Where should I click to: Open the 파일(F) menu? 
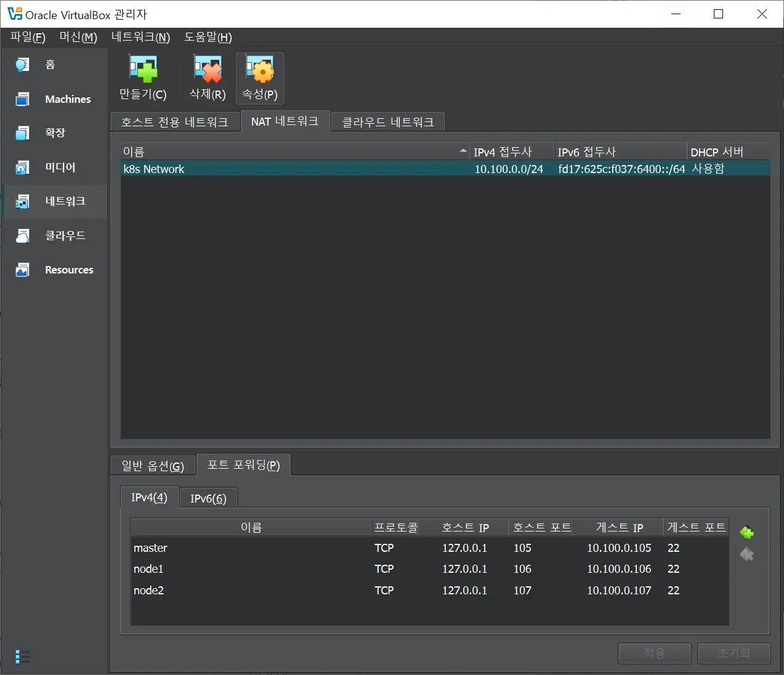(28, 37)
